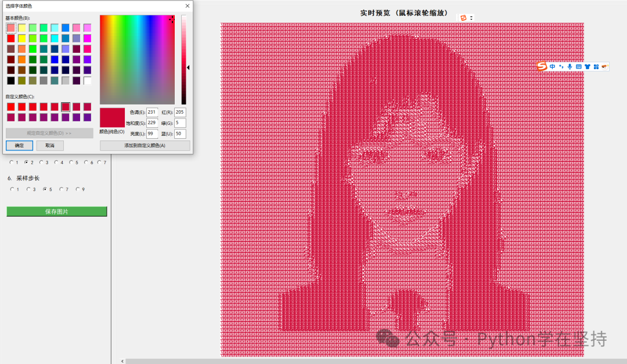
Task: Click the green 保存图片 button
Action: click(57, 211)
